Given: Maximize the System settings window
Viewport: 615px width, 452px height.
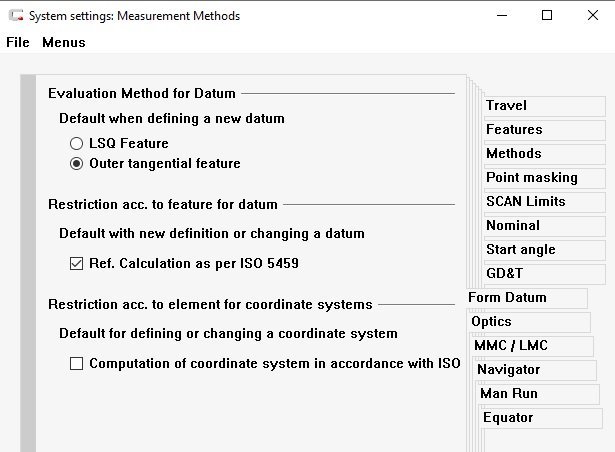Looking at the screenshot, I should pyautogui.click(x=546, y=16).
